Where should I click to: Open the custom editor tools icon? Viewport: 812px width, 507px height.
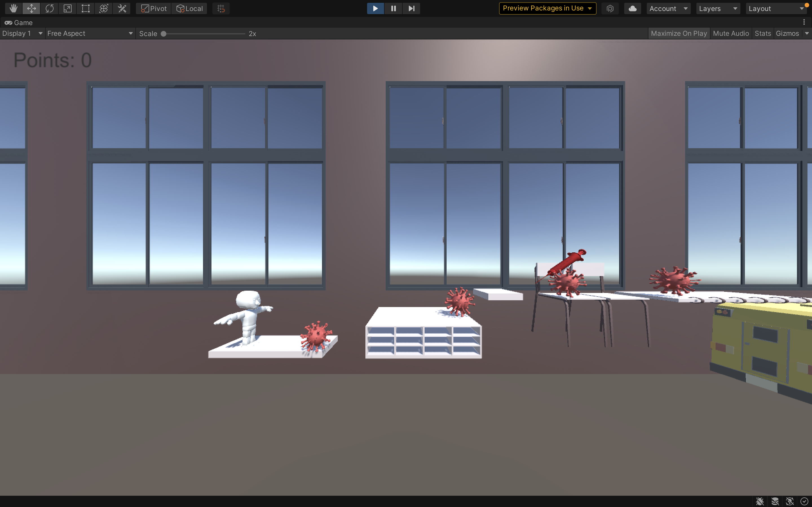(122, 8)
